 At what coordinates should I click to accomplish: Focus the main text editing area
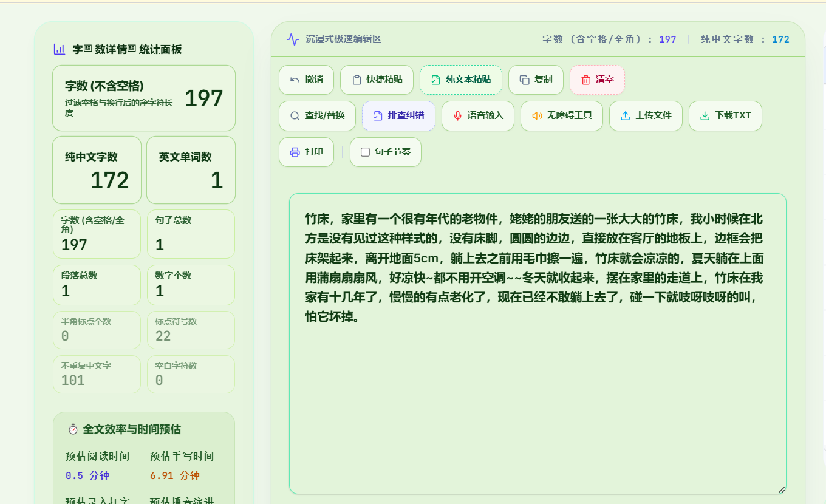[538, 344]
